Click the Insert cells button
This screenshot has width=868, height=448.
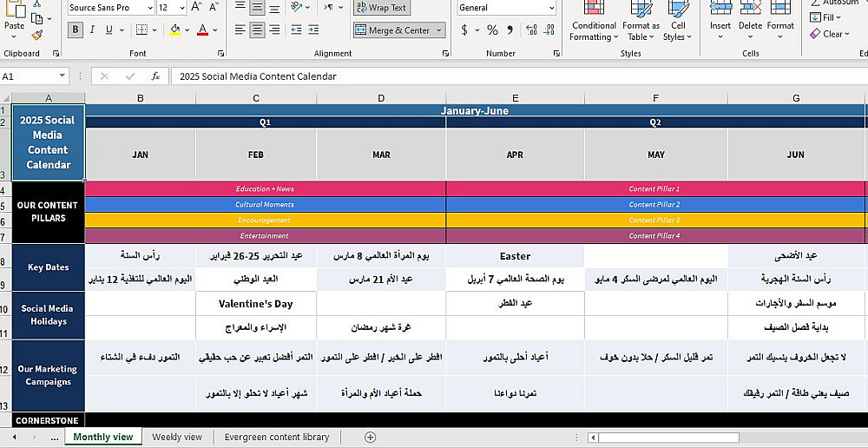pos(720,20)
